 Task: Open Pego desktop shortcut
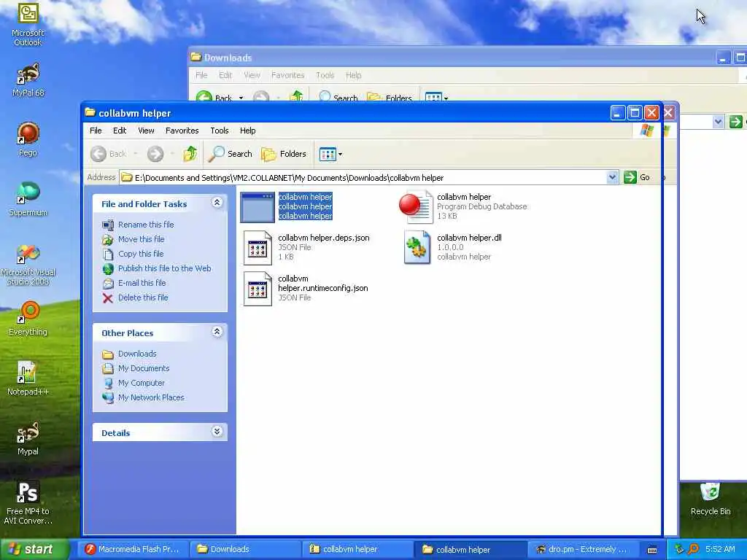point(28,139)
